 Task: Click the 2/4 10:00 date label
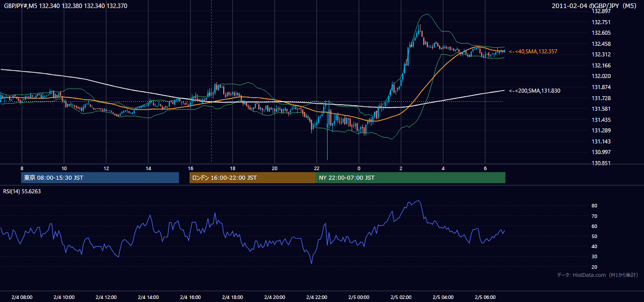click(64, 297)
